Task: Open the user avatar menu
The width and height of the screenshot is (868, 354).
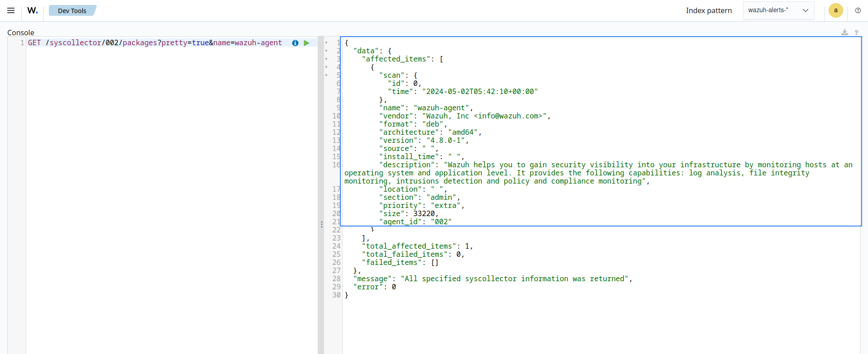Action: tap(835, 10)
